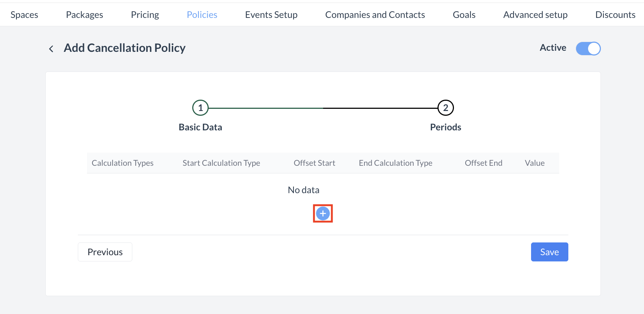Image resolution: width=644 pixels, height=314 pixels.
Task: Open the End Calculation Type column header
Action: (x=395, y=163)
